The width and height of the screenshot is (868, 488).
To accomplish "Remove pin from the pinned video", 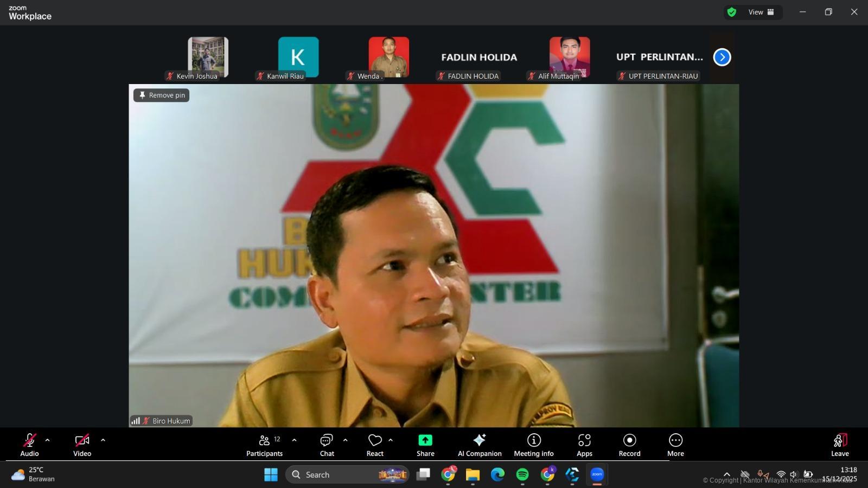I will tap(162, 95).
